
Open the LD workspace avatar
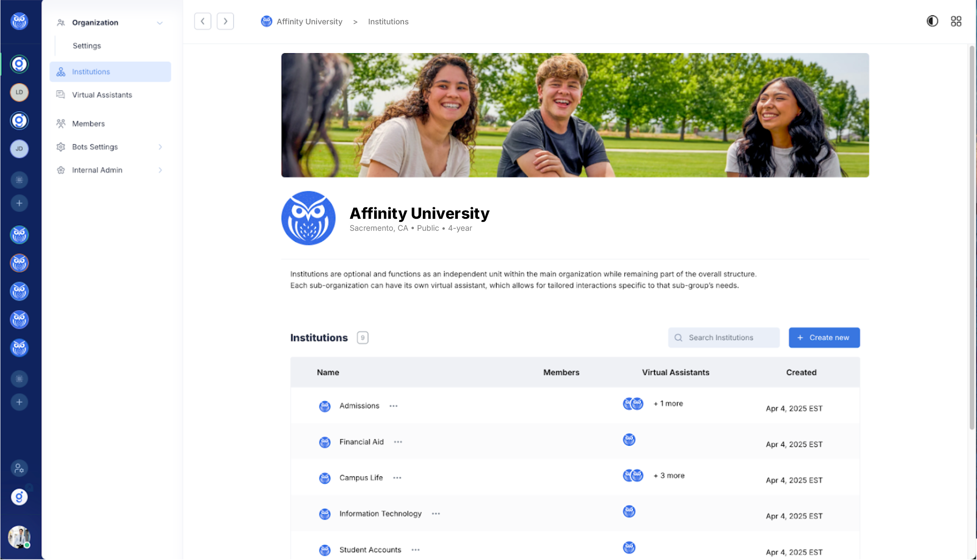[x=19, y=92]
